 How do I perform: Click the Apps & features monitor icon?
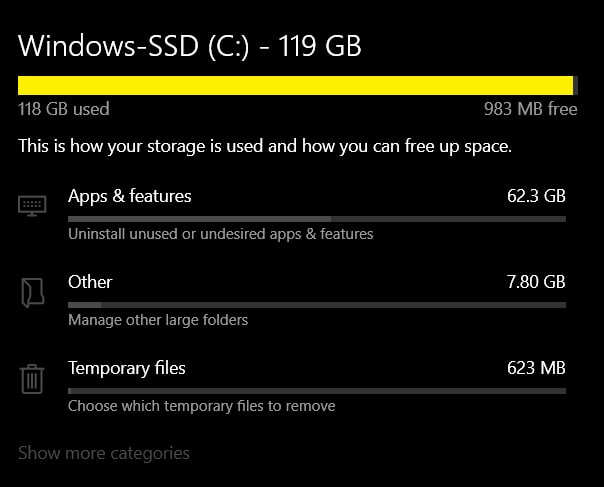32,206
